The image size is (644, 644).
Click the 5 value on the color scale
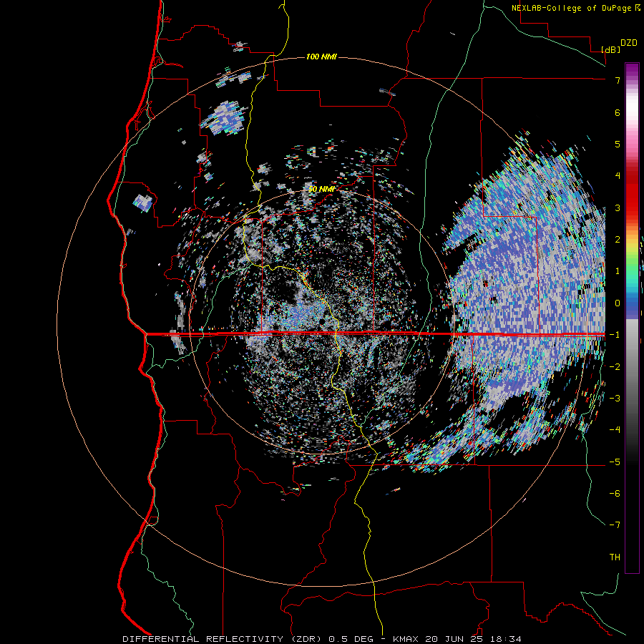pyautogui.click(x=618, y=144)
